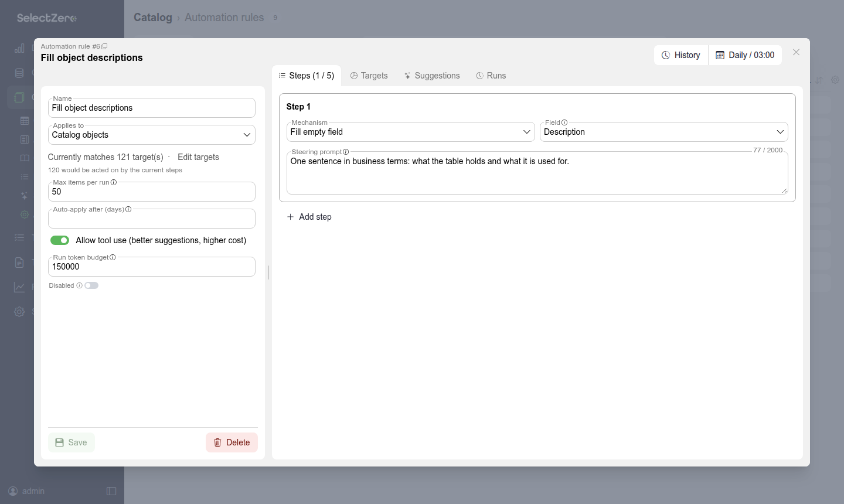Screen dimensions: 844x504
Task: Open the bar chart dashboard icon in the sidebar
Action: [19, 48]
